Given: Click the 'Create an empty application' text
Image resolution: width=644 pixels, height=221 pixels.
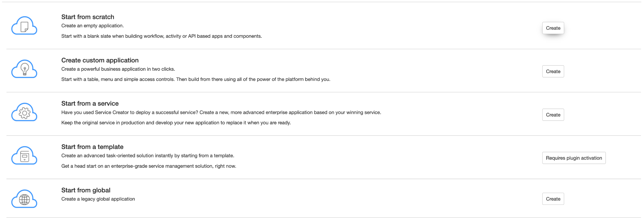Looking at the screenshot, I should point(93,26).
